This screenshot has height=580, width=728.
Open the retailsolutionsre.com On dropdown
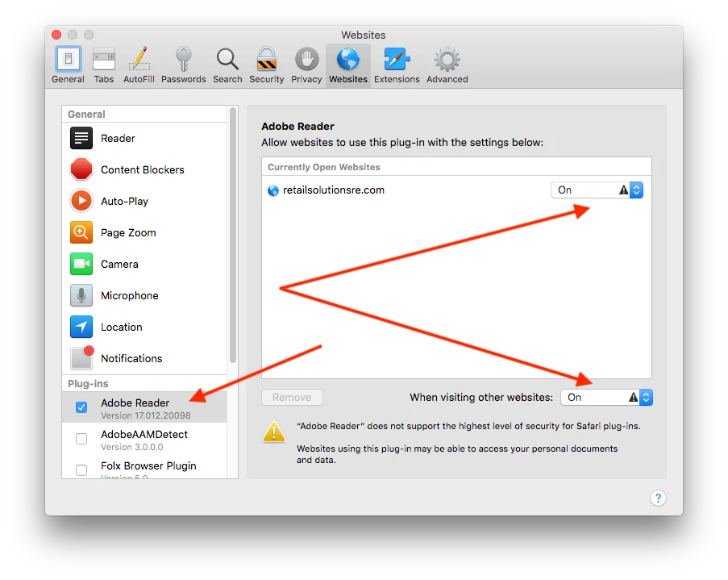[597, 190]
